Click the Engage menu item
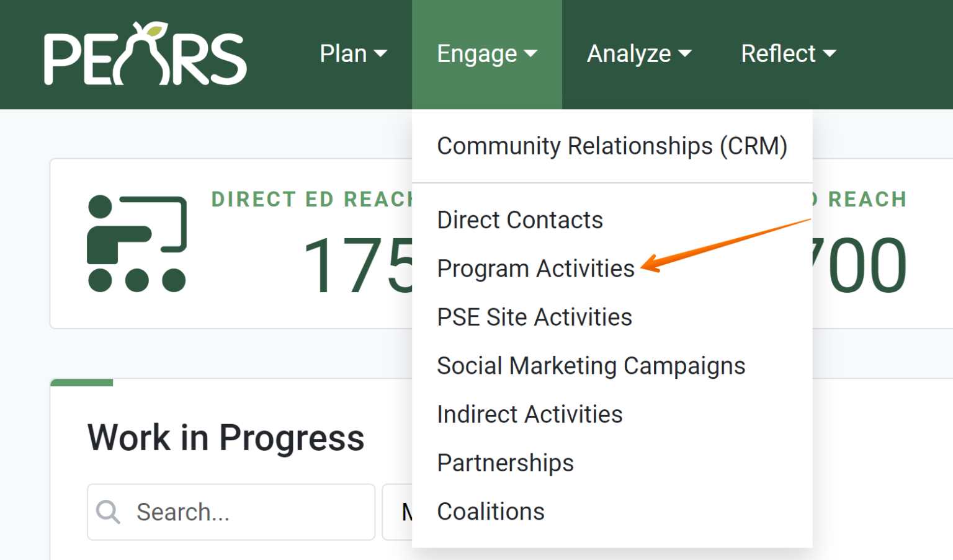 pyautogui.click(x=476, y=53)
